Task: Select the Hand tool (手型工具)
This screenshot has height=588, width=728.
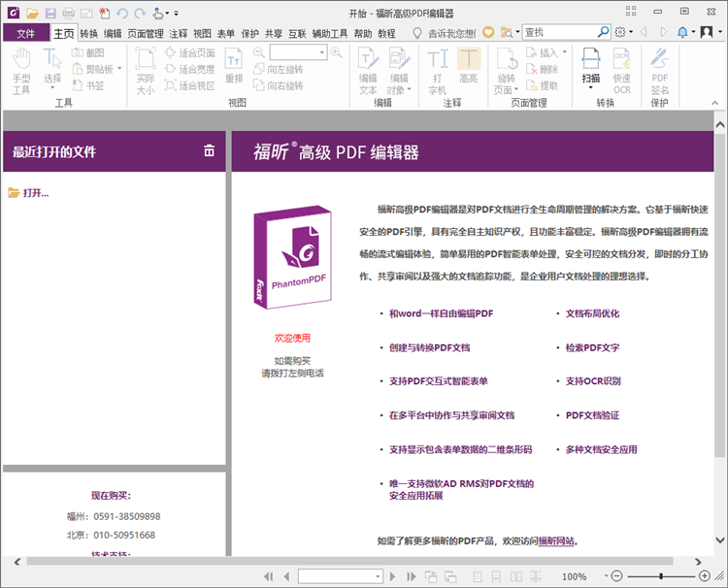Action: coord(21,68)
